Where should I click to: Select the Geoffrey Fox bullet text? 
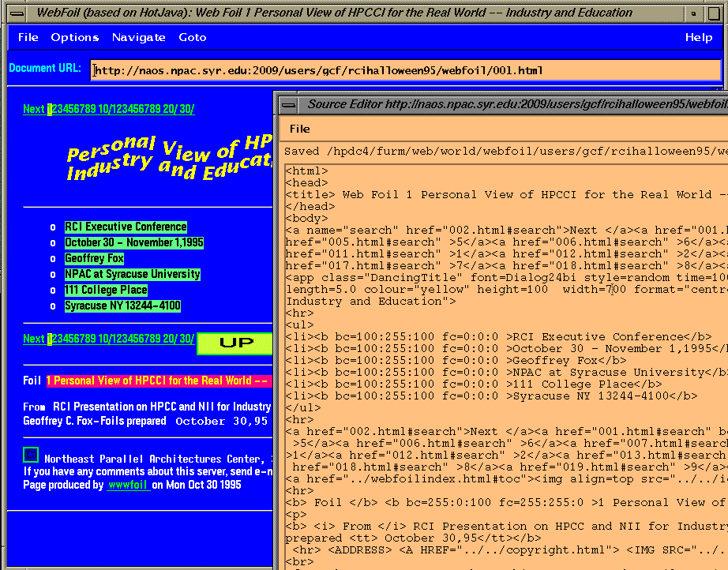(94, 258)
